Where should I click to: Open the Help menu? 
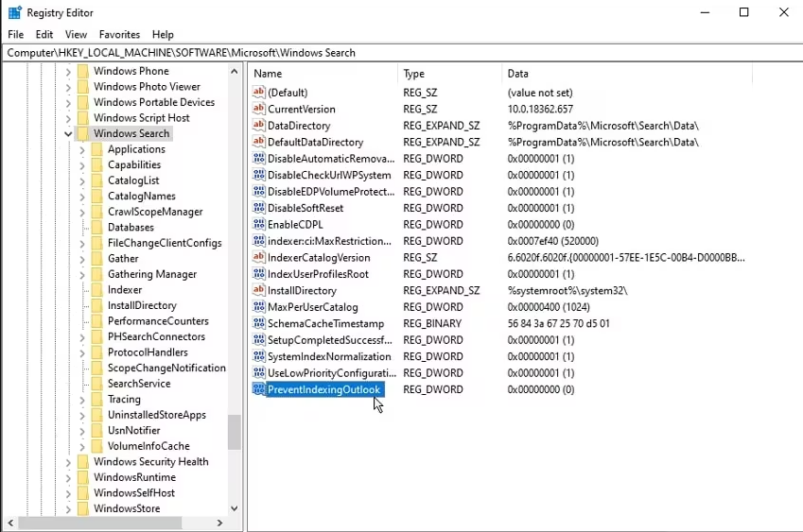click(x=163, y=34)
